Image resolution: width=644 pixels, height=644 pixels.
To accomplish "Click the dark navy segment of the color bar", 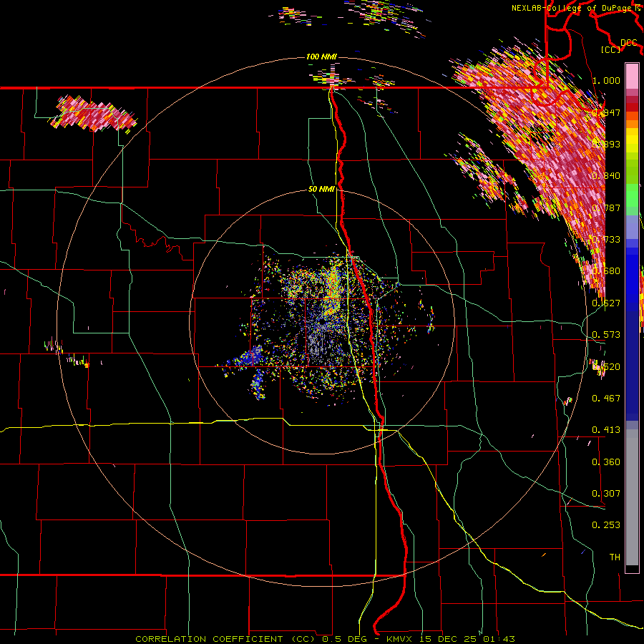I will [632, 366].
